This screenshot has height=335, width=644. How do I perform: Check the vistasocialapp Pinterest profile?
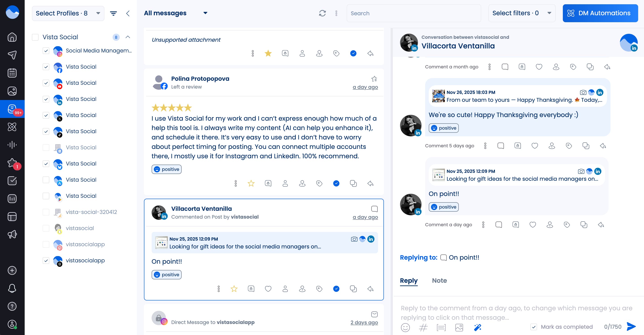(46, 244)
